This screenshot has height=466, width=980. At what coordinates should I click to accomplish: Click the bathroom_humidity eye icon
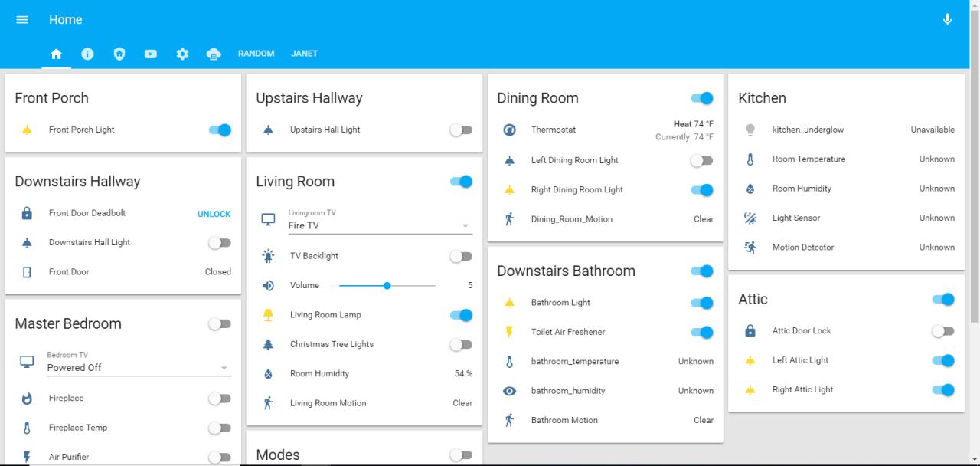coord(509,391)
